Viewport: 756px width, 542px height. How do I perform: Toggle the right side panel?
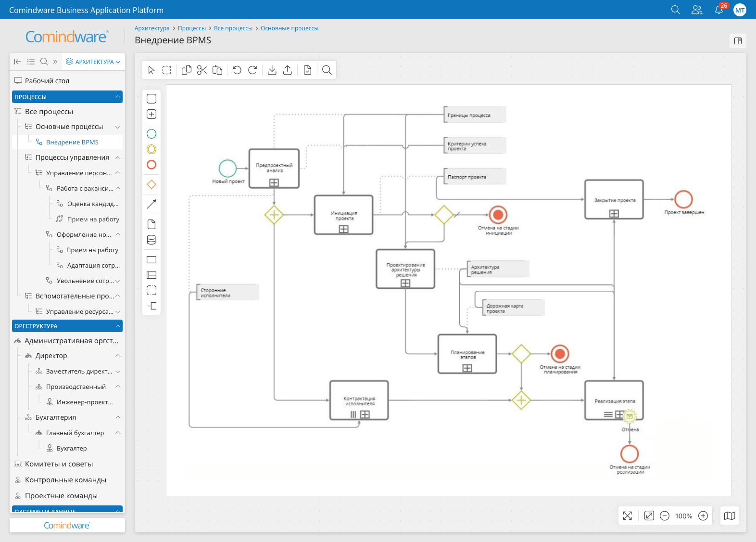click(738, 41)
